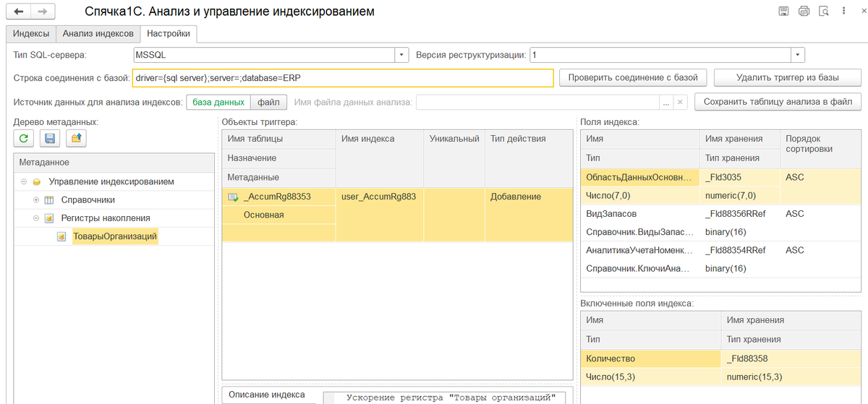Collapse the Управление индексированием tree node
Image resolution: width=868 pixels, height=404 pixels.
[24, 181]
